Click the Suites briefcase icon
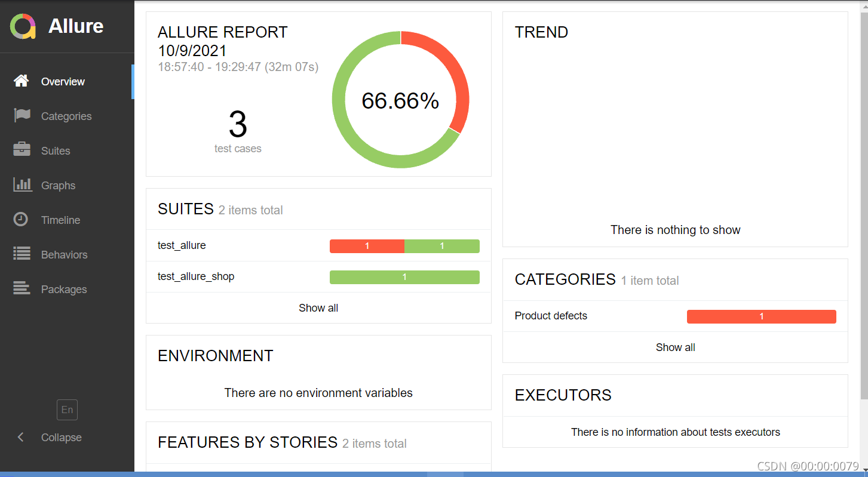 click(x=22, y=150)
